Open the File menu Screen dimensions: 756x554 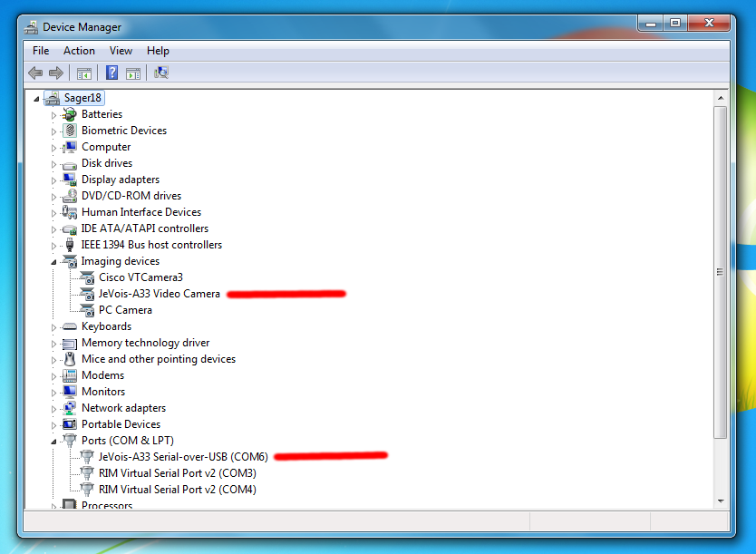41,51
